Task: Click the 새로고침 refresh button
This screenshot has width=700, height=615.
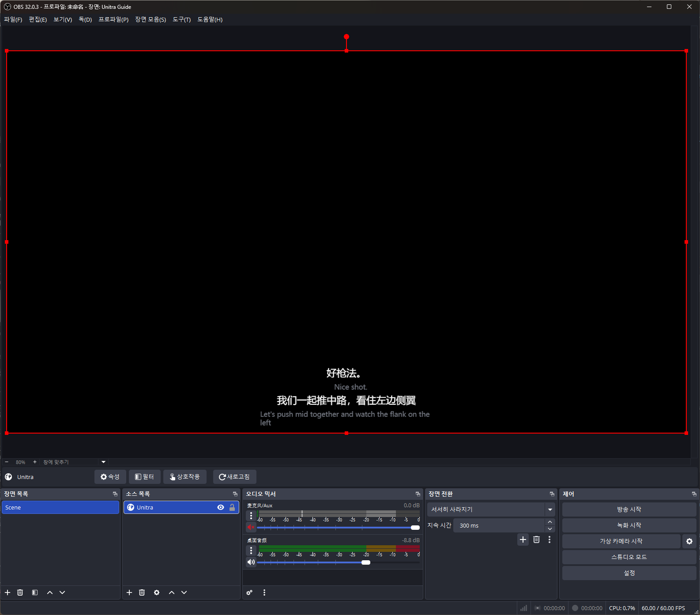Action: coord(234,477)
